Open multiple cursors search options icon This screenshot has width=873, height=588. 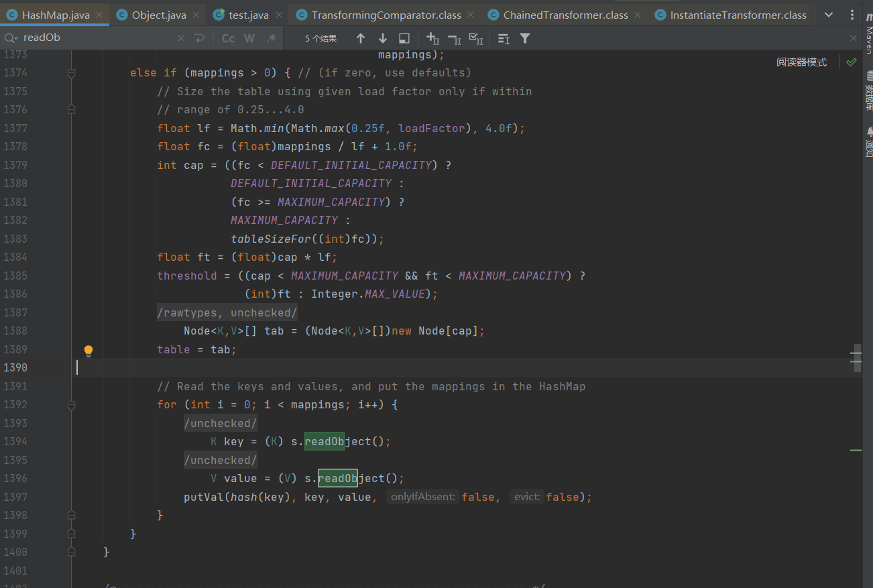tap(504, 39)
